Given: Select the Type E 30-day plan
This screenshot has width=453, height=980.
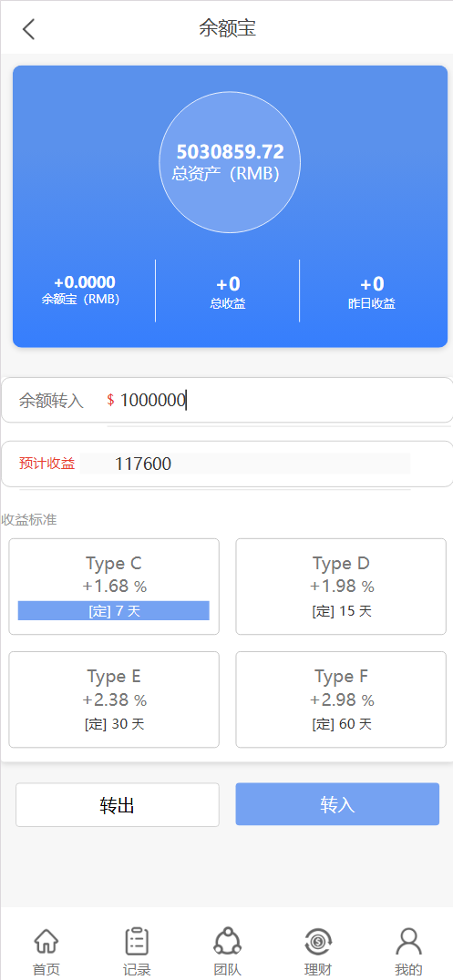Looking at the screenshot, I should point(114,699).
